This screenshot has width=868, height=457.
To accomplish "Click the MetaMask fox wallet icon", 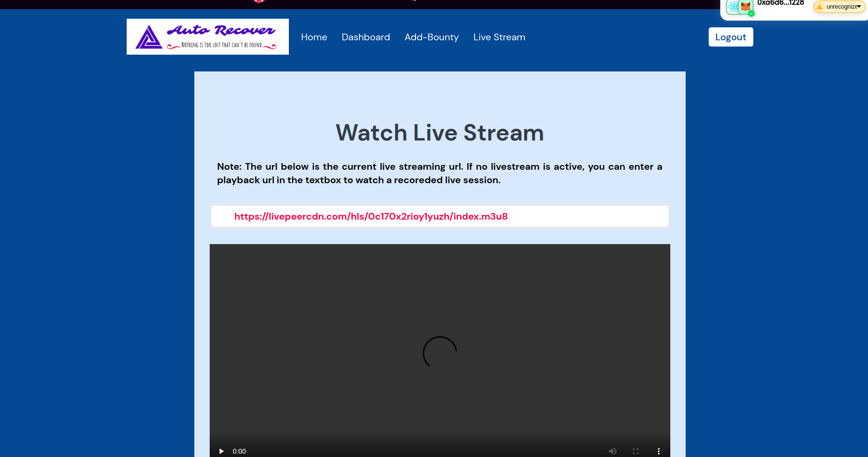I will pos(745,7).
